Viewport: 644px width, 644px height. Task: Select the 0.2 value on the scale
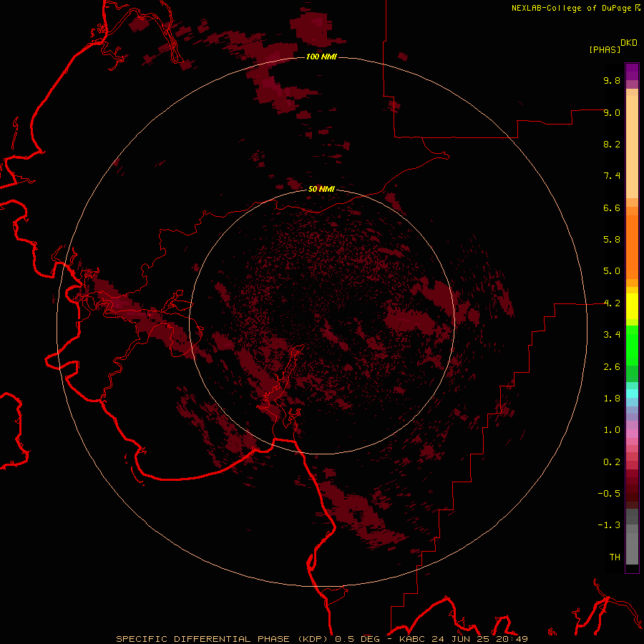tap(612, 462)
